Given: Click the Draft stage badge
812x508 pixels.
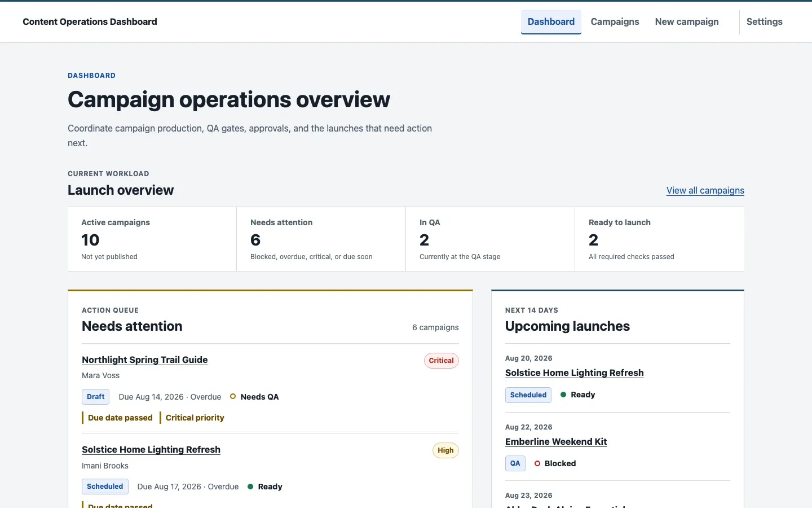Looking at the screenshot, I should pos(96,397).
